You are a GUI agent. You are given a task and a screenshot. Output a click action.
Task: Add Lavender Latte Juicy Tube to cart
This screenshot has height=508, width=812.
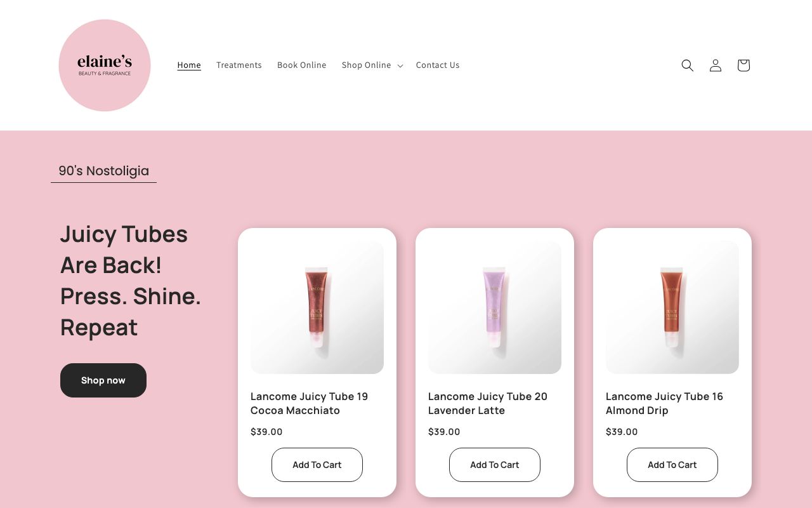(x=495, y=465)
